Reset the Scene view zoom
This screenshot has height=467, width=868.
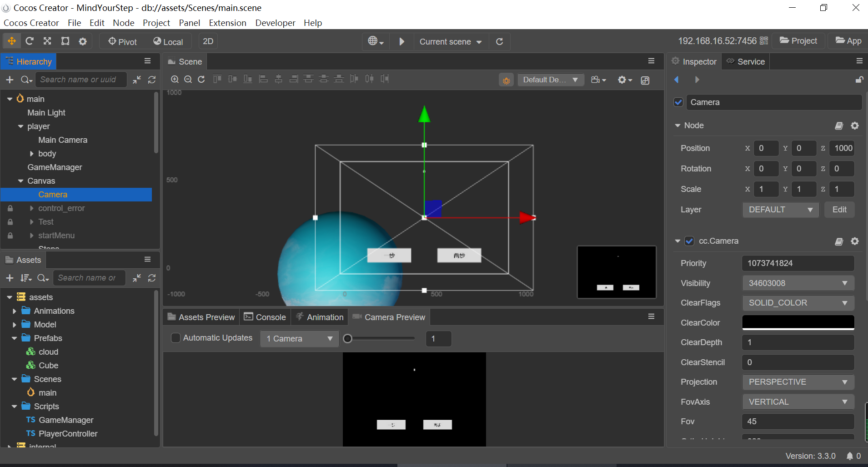tap(201, 79)
